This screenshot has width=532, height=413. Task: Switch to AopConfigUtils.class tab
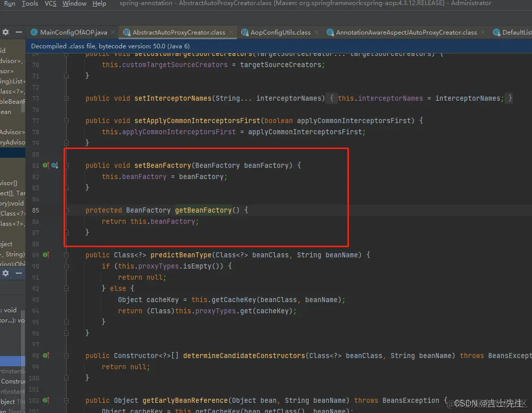[280, 32]
